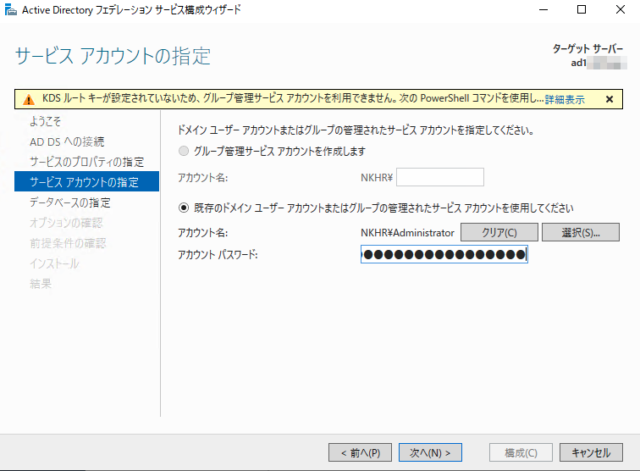The height and width of the screenshot is (471, 640).
Task: Click the account password field
Action: (444, 255)
